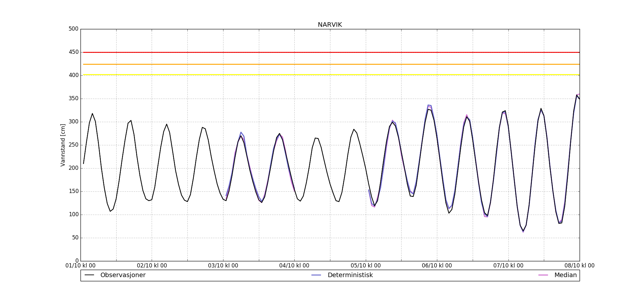Click the 250 y-axis tick label
This screenshot has width=644, height=290.
pyautogui.click(x=73, y=145)
